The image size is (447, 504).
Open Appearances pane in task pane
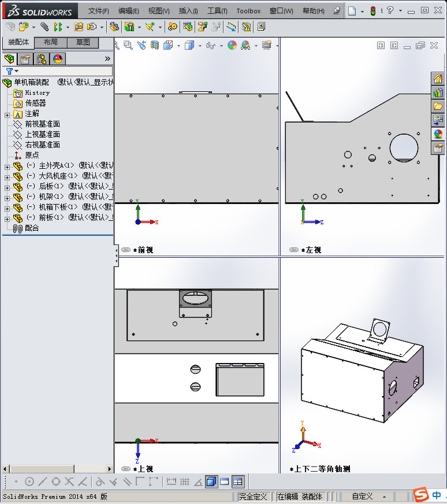pos(438,134)
